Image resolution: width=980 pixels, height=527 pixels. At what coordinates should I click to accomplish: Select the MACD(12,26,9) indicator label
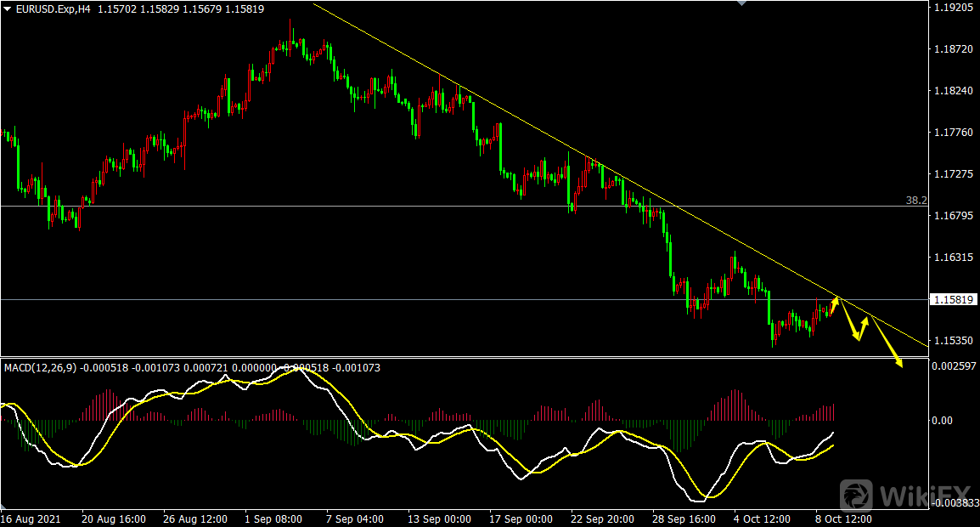40,368
